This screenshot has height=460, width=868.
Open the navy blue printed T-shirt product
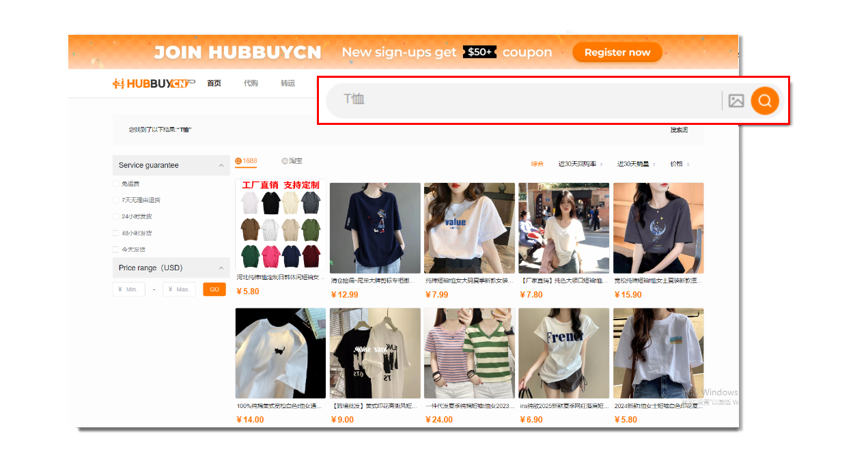[x=375, y=228]
